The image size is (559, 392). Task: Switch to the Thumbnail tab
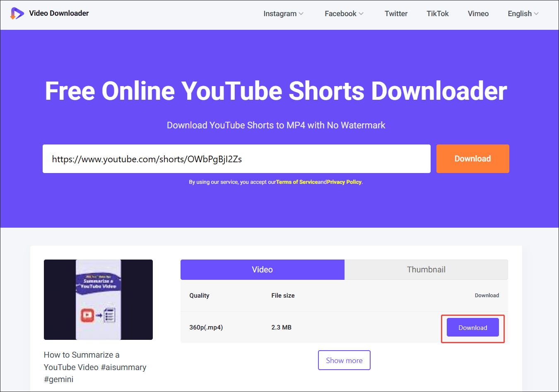point(426,269)
